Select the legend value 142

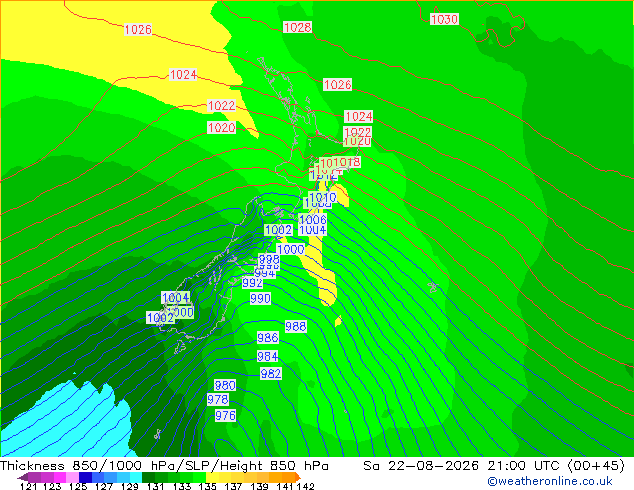306,486
